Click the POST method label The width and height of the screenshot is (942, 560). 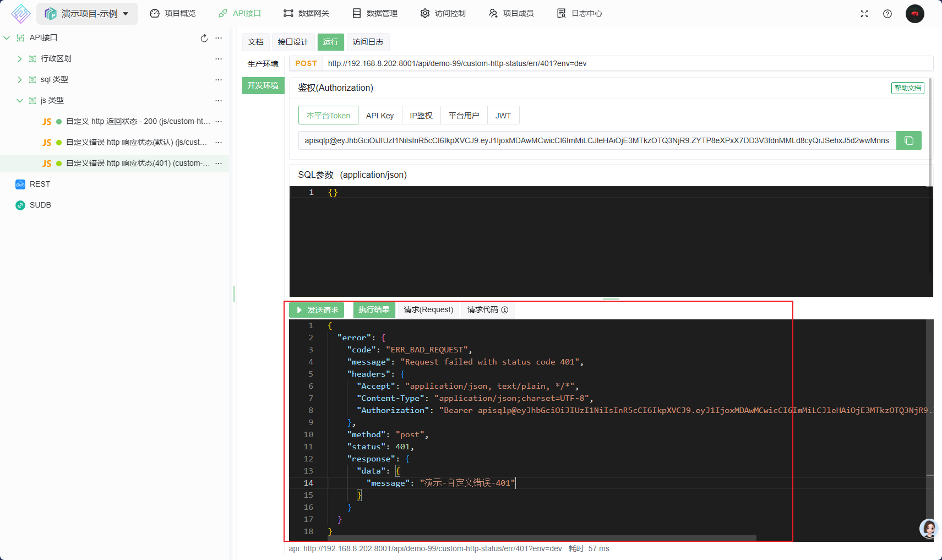pyautogui.click(x=306, y=63)
